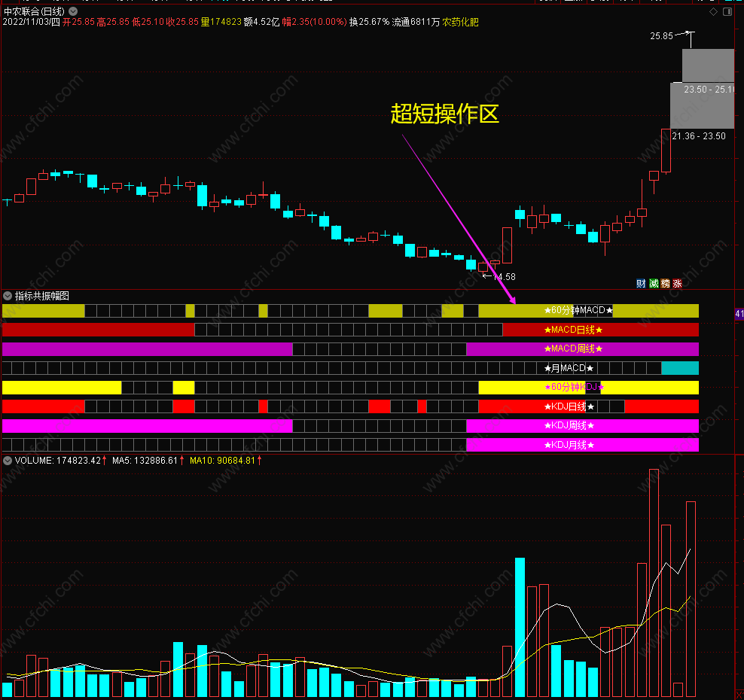Screen dimensions: 744x700
Task: Click the blue 财 badge icon
Action: coord(641,284)
